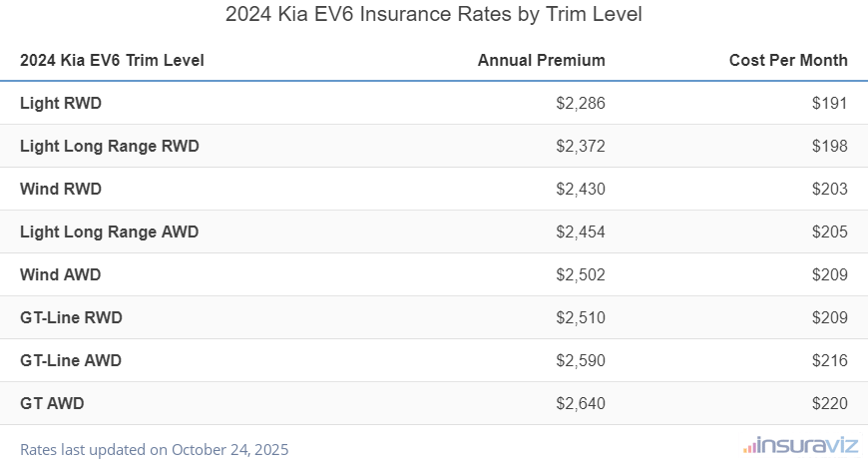The width and height of the screenshot is (868, 465).
Task: Click the Light Long Range RWD trim name
Action: (110, 146)
